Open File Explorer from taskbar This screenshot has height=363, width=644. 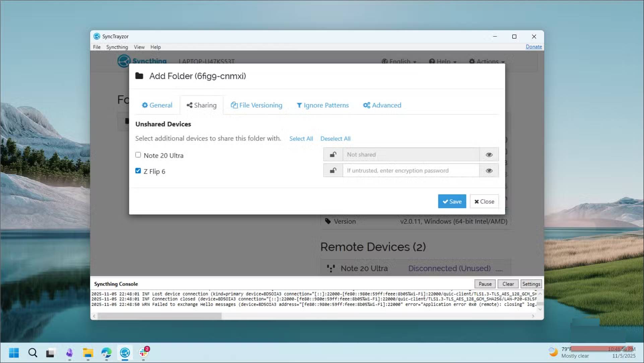pos(88,352)
